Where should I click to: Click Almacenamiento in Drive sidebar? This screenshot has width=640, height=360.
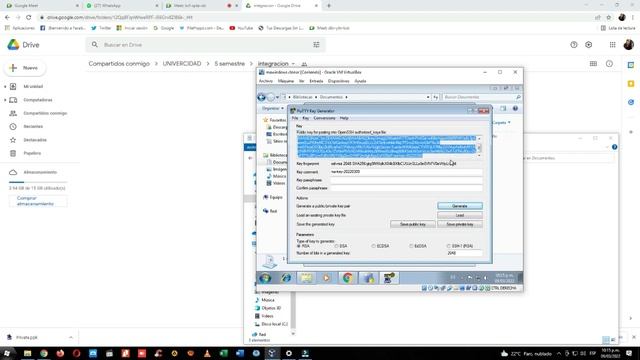[40, 172]
